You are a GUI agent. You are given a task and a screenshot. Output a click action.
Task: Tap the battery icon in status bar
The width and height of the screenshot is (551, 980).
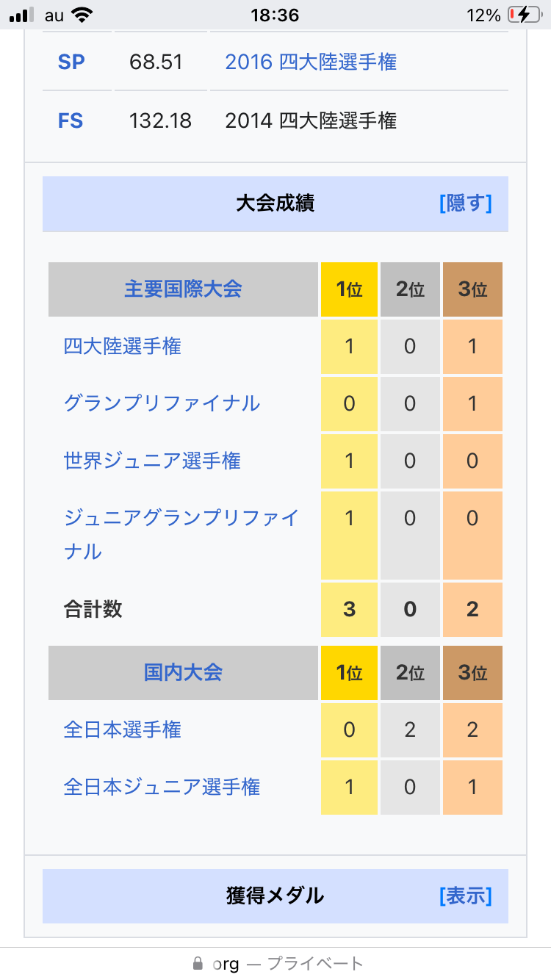point(527,15)
